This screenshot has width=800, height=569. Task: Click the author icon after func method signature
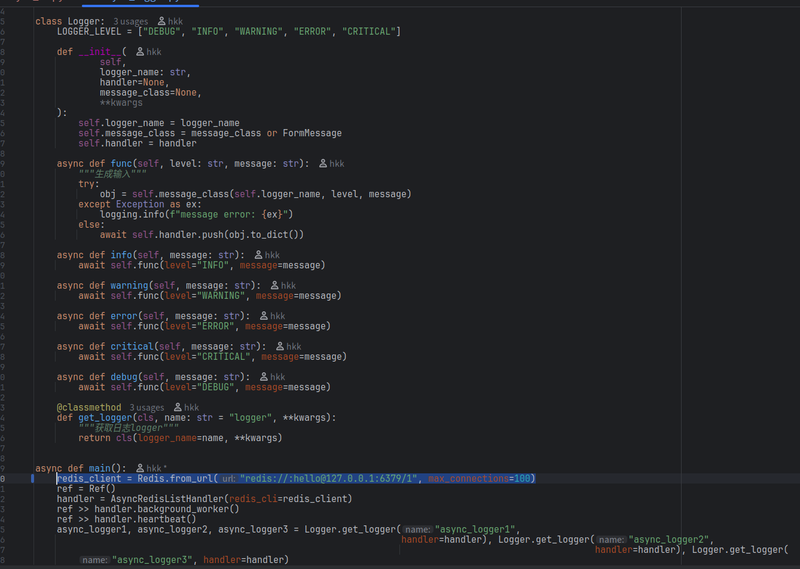[x=322, y=163]
